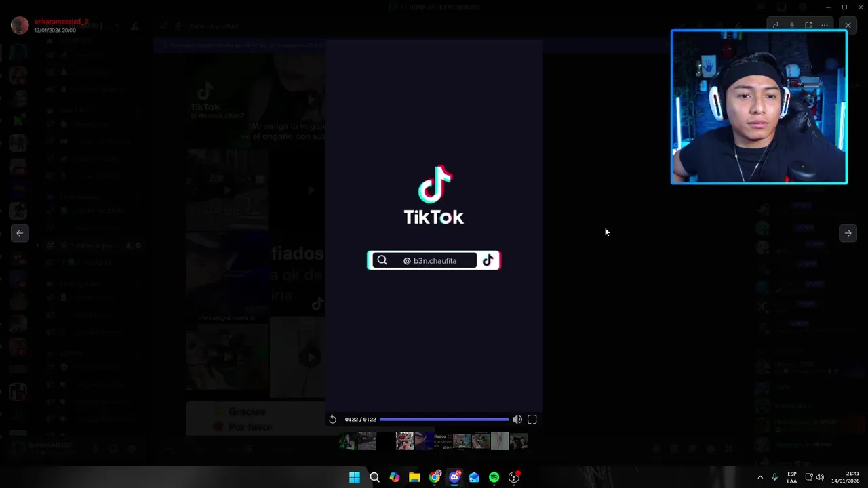This screenshot has width=868, height=488.
Task: Select the thumbnail showing 'fiados' text
Action: 443,441
